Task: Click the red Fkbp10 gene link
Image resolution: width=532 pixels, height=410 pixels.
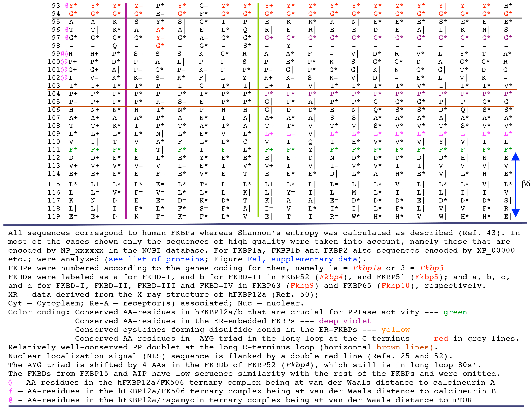Action: tap(395, 286)
